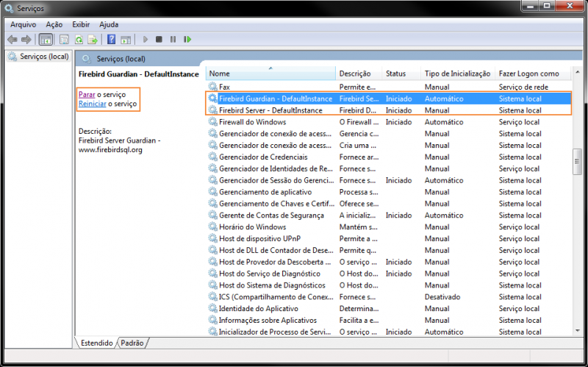This screenshot has width=588, height=367.
Task: Select Inicializador de Processo de Servi... service
Action: coord(389,332)
